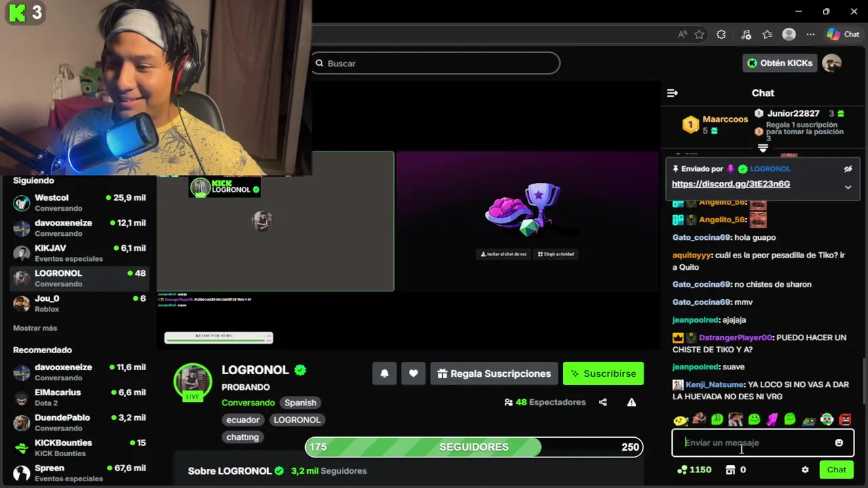This screenshot has height=488, width=868.
Task: Insert the Pepe frog emote
Action: click(808, 420)
